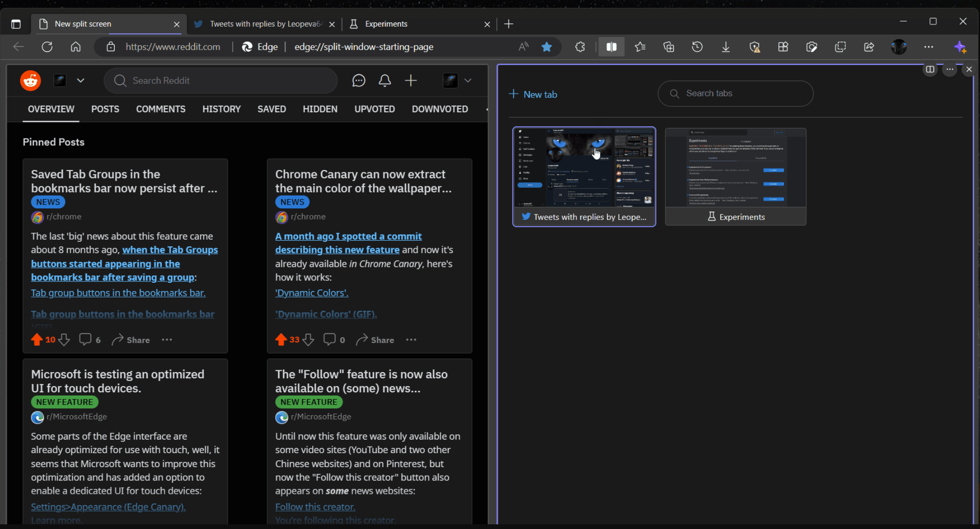Open the POSTS profile tab
Viewport: 980px width, 529px height.
click(x=105, y=109)
